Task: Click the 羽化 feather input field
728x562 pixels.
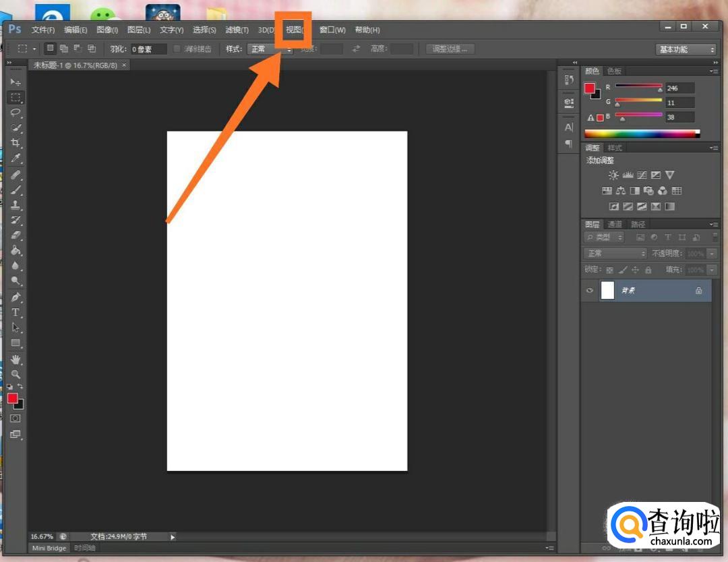Action: point(148,49)
